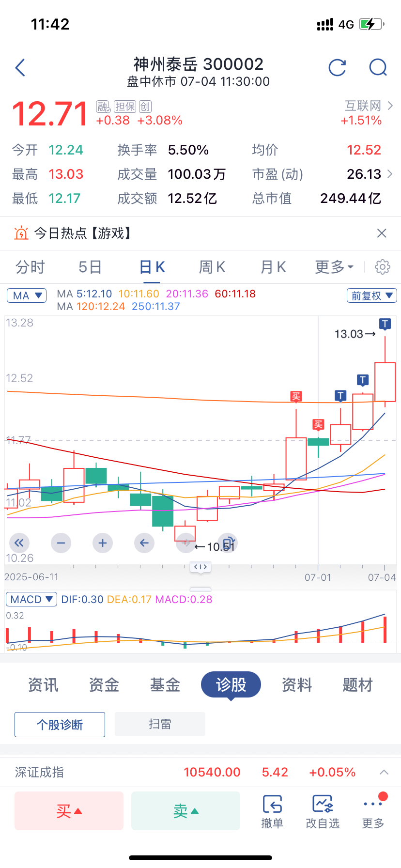Expand the 市盈(动) details chevron
This screenshot has width=401, height=868.
click(x=390, y=174)
